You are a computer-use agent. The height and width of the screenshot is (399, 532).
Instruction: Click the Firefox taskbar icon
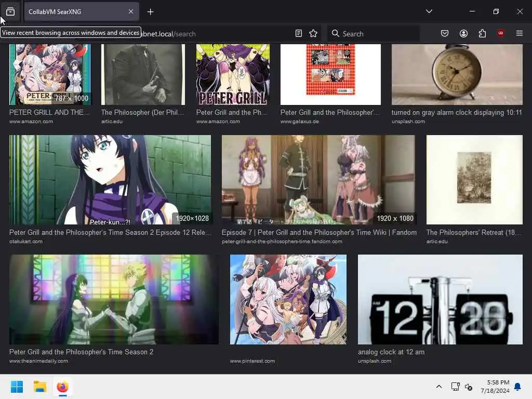tap(62, 387)
